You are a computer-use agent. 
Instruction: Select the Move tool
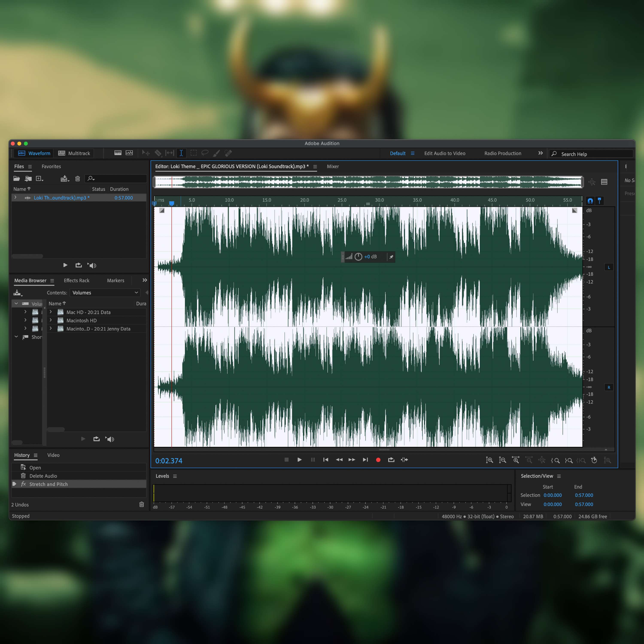(x=146, y=153)
